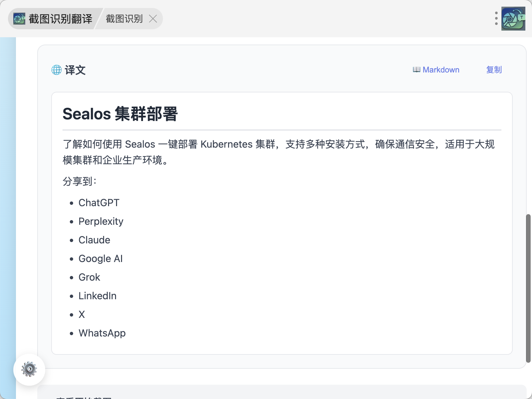Click the plugin avatar icon at top right

pos(513,19)
